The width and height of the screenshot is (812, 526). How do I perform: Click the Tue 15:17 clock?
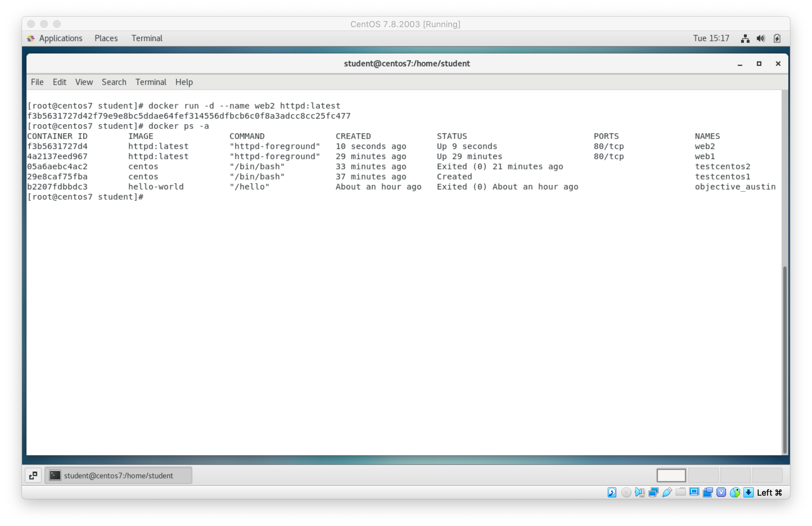(x=711, y=38)
